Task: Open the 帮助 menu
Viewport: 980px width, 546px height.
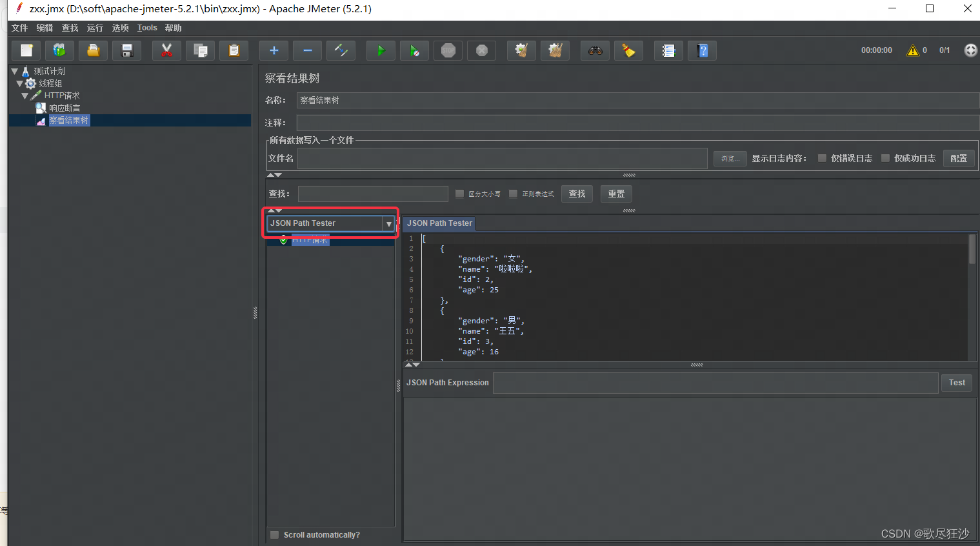Action: pos(173,28)
